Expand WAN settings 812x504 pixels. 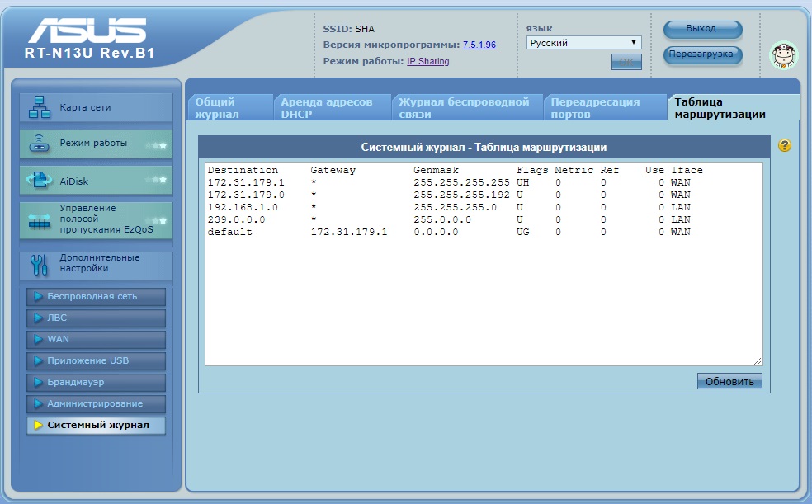pyautogui.click(x=97, y=340)
